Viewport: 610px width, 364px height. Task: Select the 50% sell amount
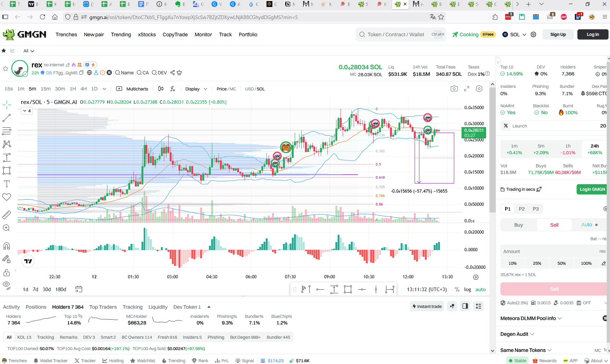click(x=562, y=263)
